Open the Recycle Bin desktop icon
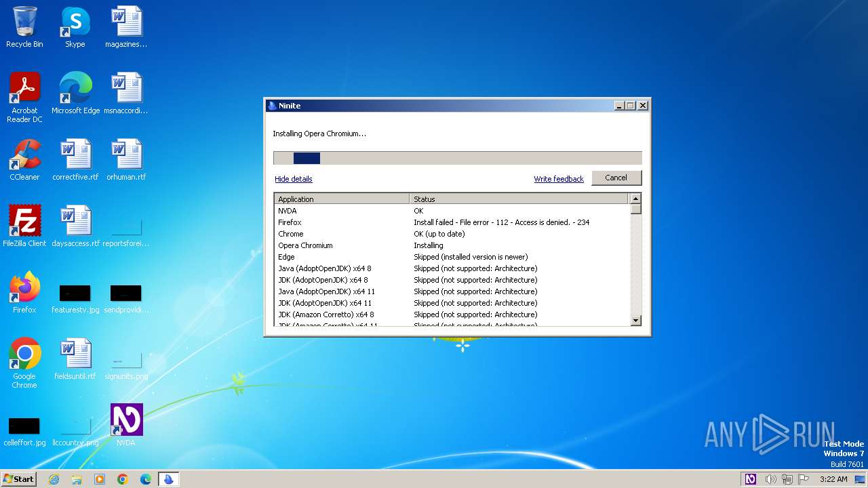 (24, 27)
